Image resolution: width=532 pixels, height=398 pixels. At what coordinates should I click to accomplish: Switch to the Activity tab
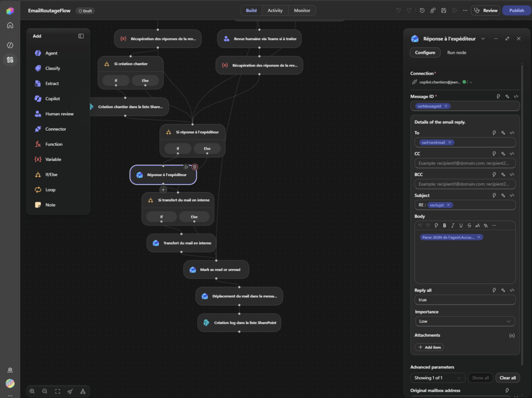point(275,10)
